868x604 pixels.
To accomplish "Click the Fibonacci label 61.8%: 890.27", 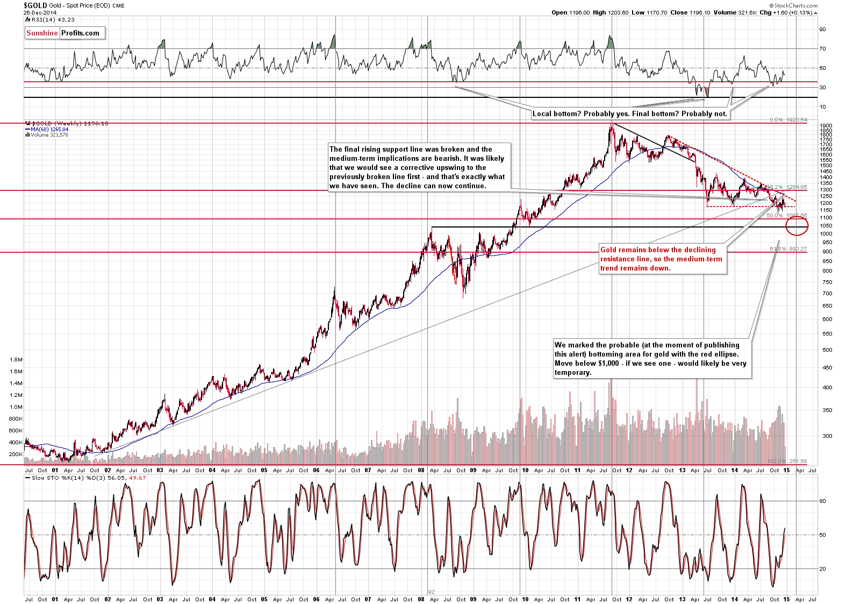I will [788, 248].
